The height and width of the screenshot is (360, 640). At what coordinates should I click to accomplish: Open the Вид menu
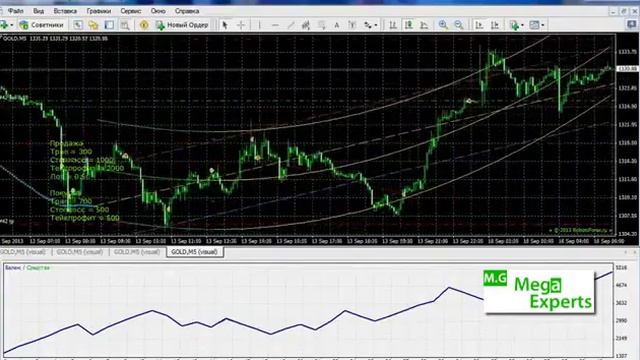pos(38,11)
